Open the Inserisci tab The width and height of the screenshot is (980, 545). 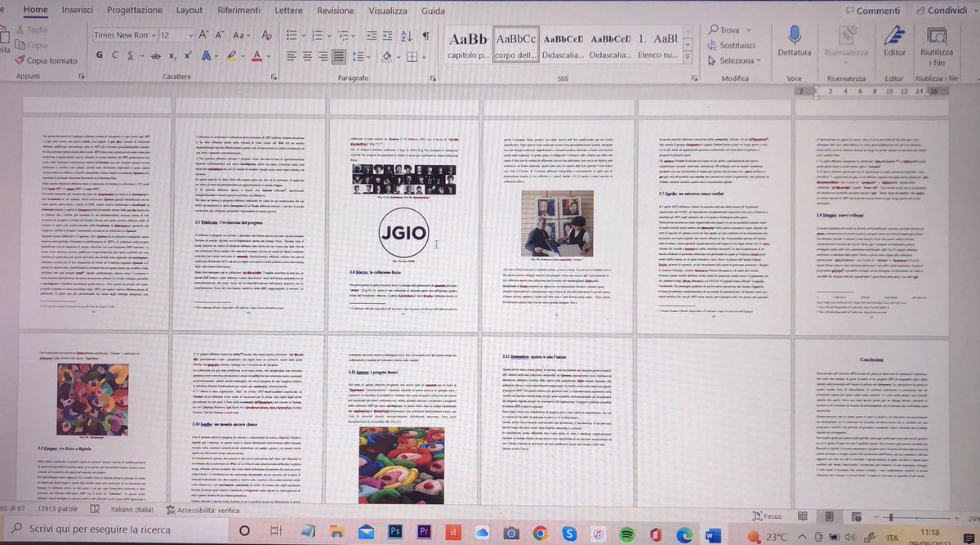[77, 10]
